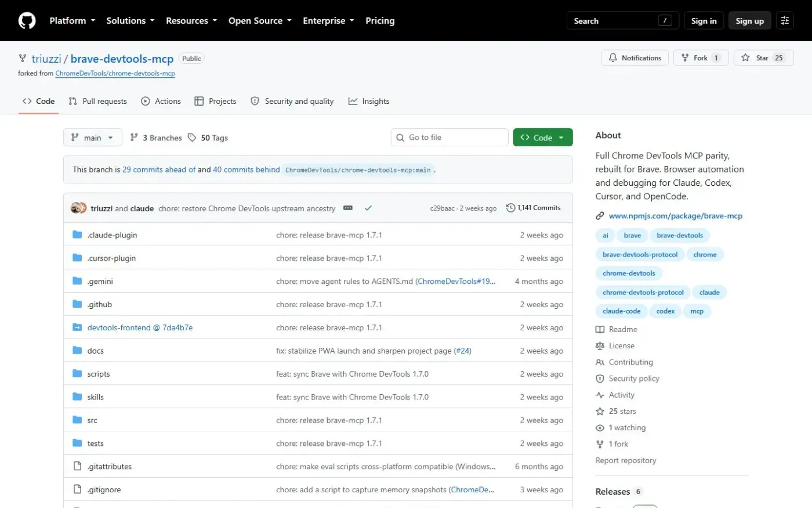
Task: Click the history clock icon by Commits
Action: [510, 208]
